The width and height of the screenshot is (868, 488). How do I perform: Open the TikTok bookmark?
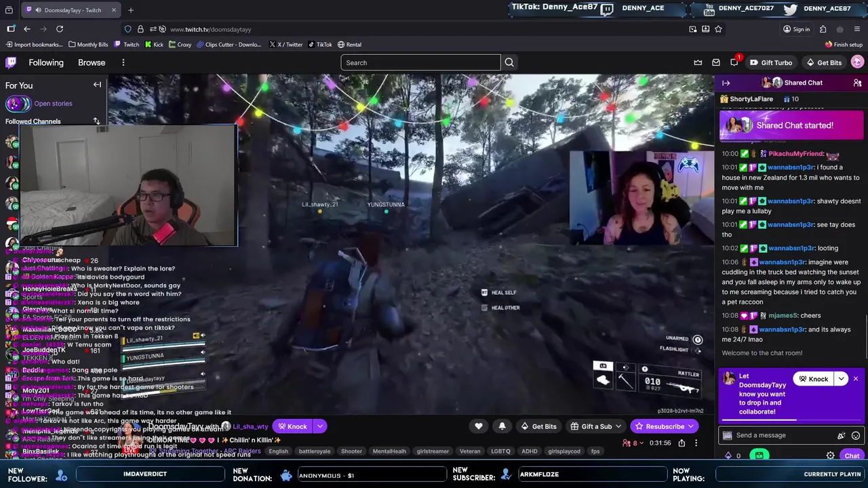pyautogui.click(x=320, y=45)
